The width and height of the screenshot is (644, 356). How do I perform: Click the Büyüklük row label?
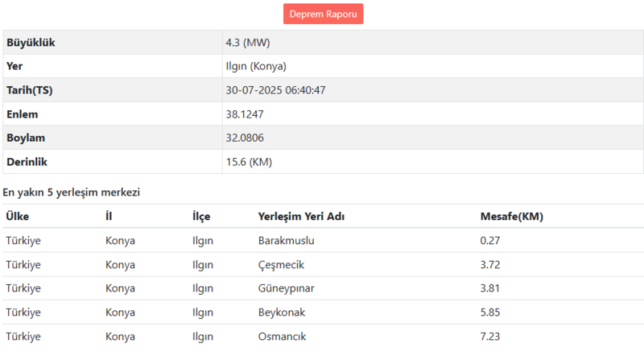[x=31, y=42]
